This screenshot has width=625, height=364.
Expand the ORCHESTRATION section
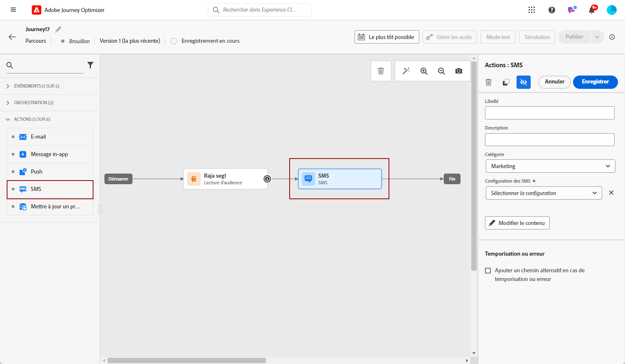coord(50,103)
